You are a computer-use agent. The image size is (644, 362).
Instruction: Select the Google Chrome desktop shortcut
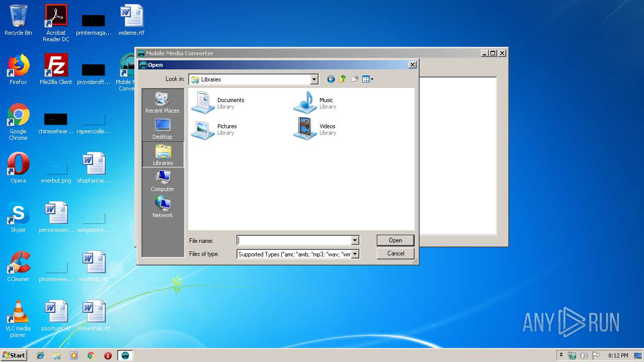(18, 122)
